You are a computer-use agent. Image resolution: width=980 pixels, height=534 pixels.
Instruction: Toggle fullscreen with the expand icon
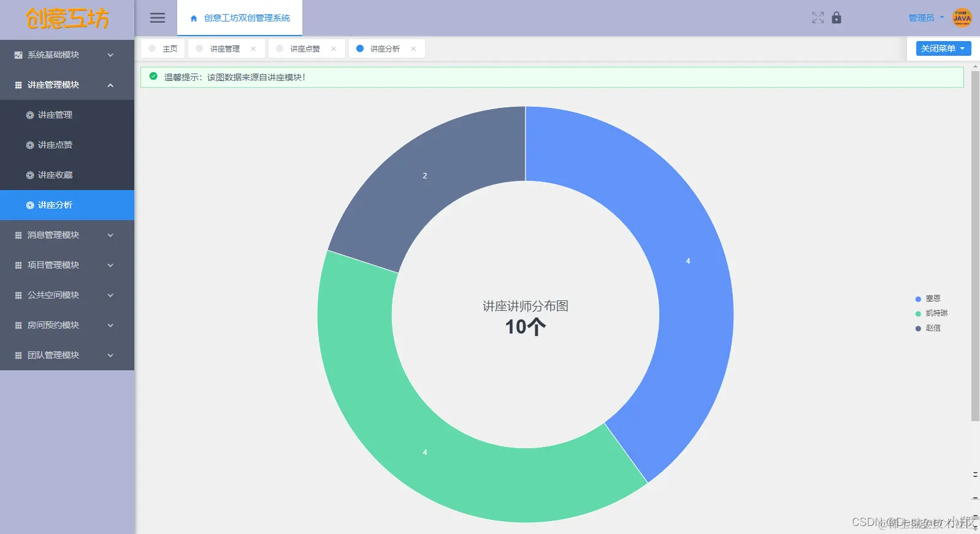817,18
